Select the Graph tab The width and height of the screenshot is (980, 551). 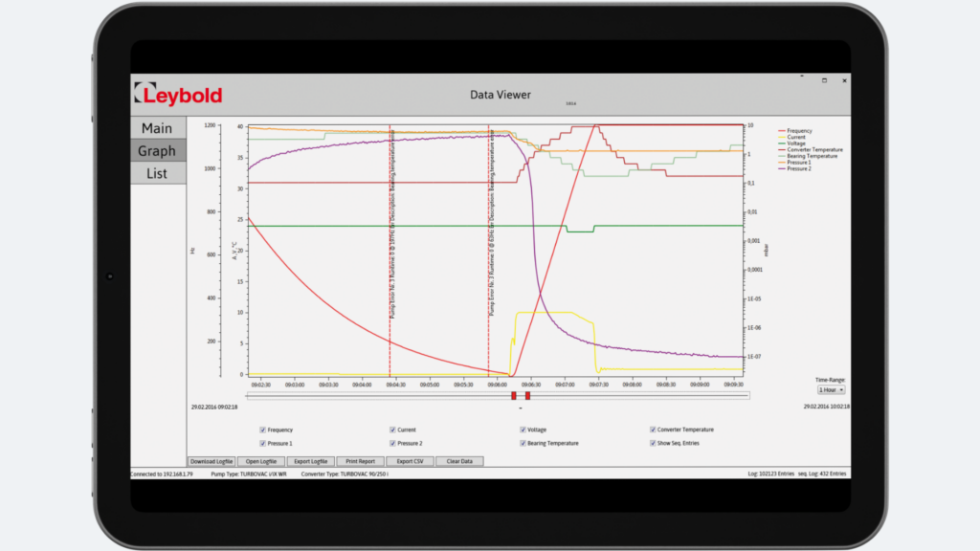click(x=158, y=150)
